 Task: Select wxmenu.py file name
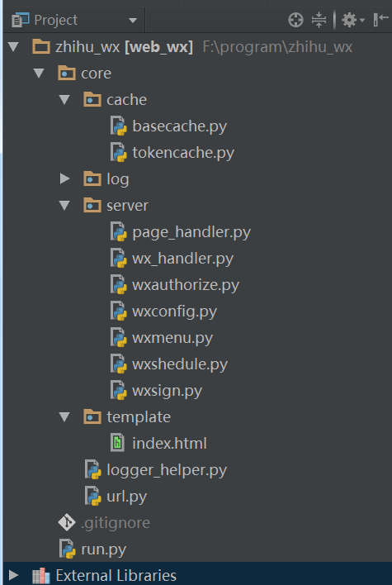(172, 339)
